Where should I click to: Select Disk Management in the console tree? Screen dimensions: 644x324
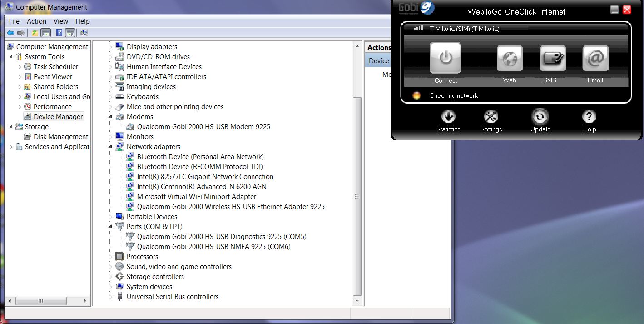tap(61, 137)
